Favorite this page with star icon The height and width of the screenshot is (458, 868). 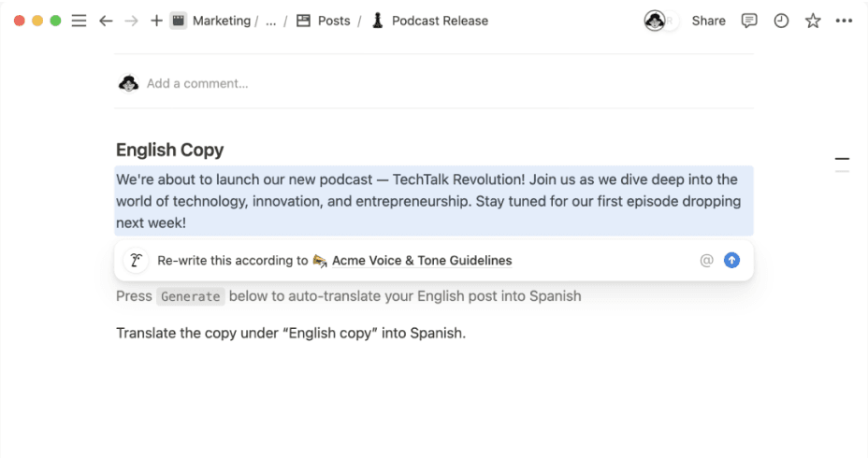click(813, 21)
